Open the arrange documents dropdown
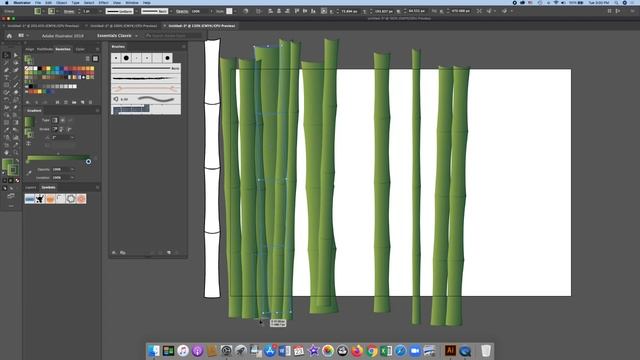The width and height of the screenshot is (640, 360). 23,36
